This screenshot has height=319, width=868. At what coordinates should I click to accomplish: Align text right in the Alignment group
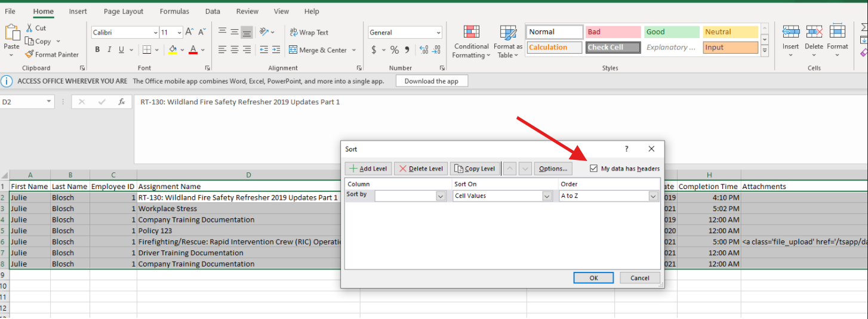coord(247,50)
